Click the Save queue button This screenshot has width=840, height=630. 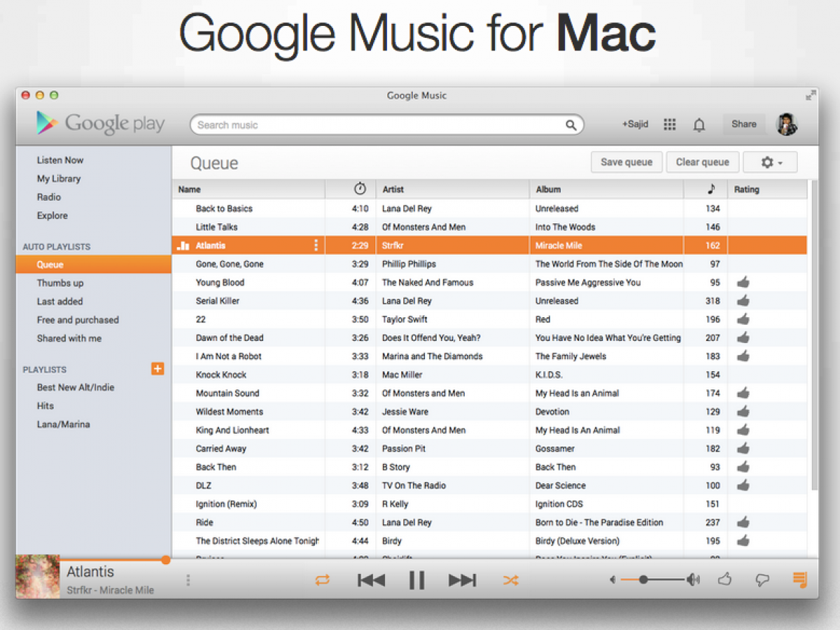626,162
